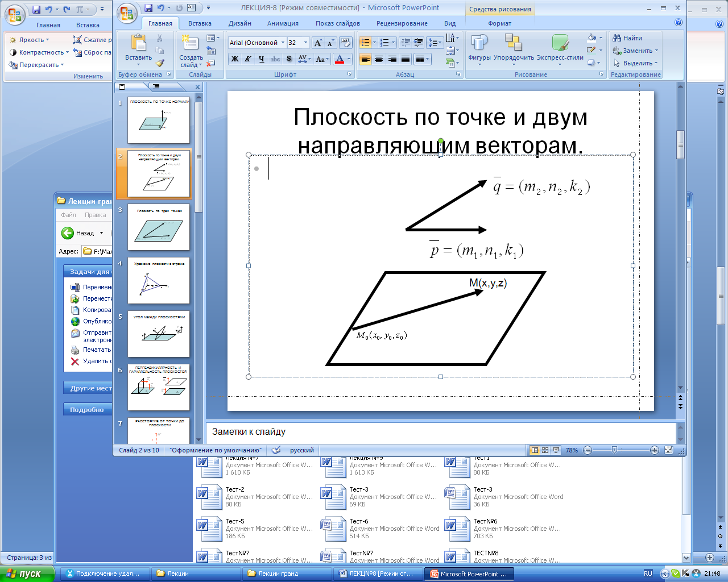728x582 pixels.
Task: Click the Fit slide to window icon
Action: [669, 450]
